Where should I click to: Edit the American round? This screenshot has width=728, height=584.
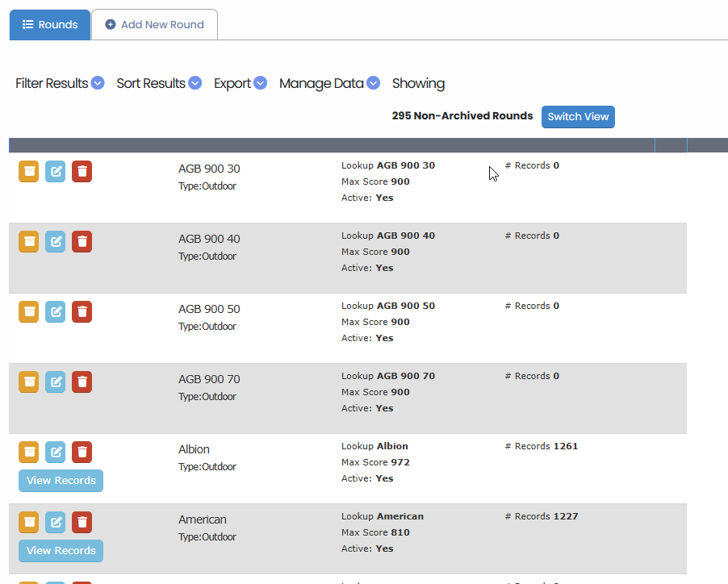click(55, 523)
